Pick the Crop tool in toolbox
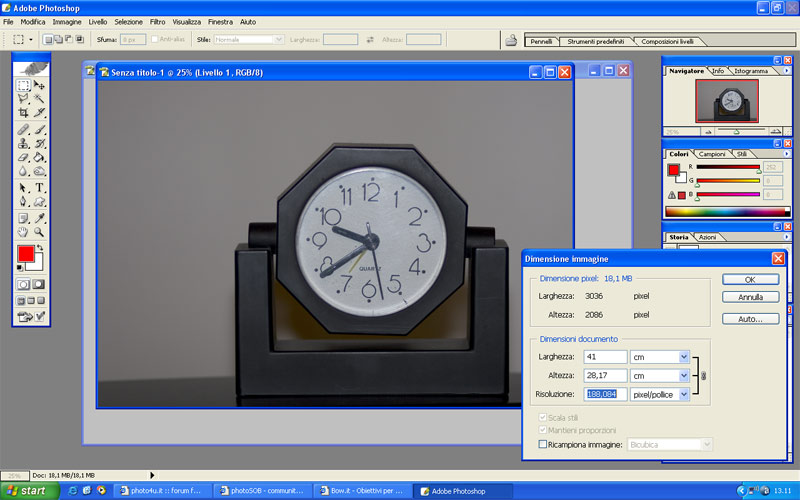This screenshot has width=800, height=500. [23, 113]
